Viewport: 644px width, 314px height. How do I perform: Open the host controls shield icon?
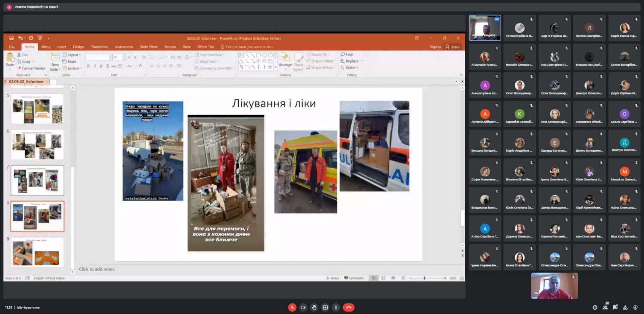[x=636, y=308]
